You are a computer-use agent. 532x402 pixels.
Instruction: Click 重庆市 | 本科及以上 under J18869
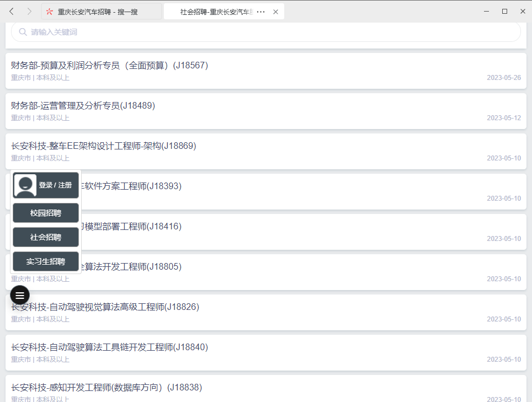[40, 158]
